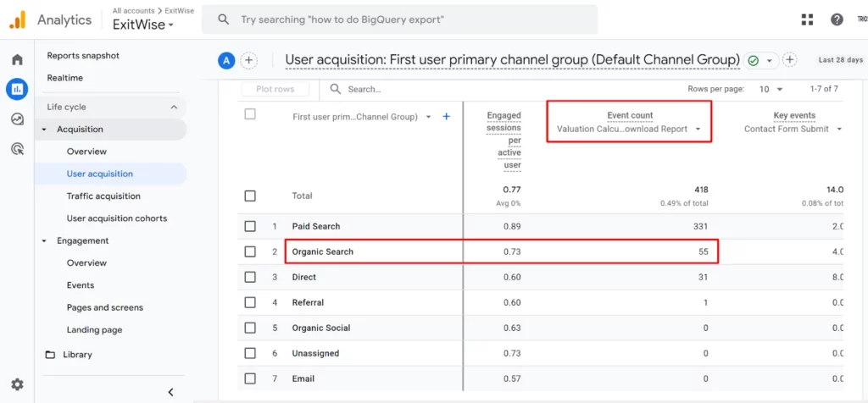Click the magnifier icon in table search

pyautogui.click(x=335, y=89)
